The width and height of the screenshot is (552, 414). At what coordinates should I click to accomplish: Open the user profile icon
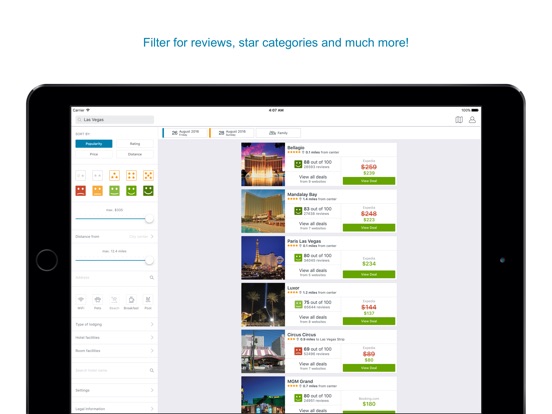tap(472, 120)
